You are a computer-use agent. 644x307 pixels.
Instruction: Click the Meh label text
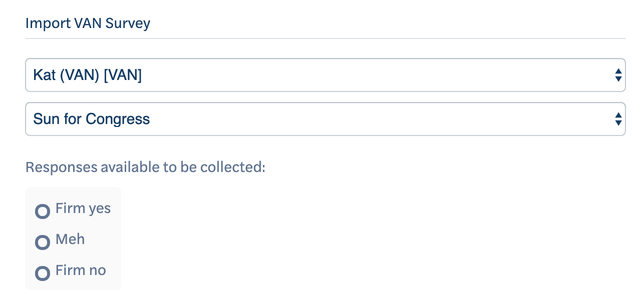[x=70, y=239]
